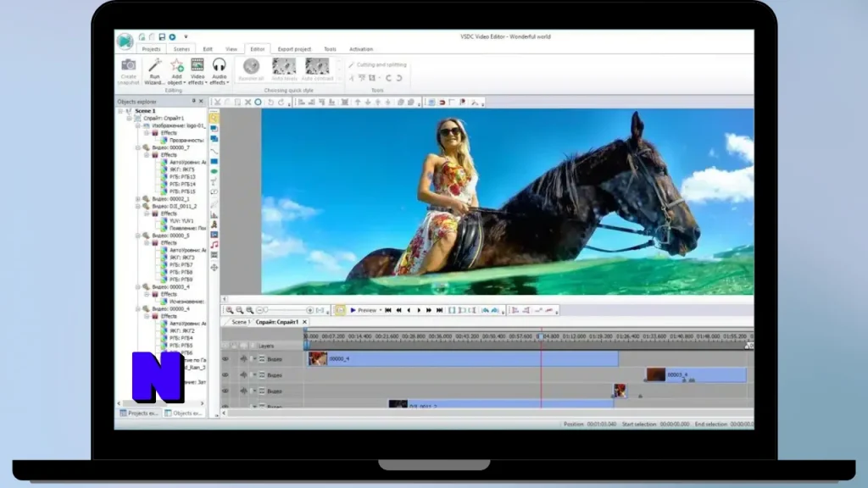
Task: Select the blue rectangle shape tool
Action: point(214,161)
